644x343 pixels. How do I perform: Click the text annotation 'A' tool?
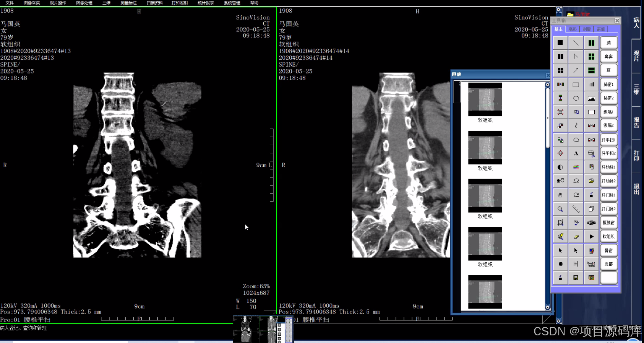[x=576, y=153]
